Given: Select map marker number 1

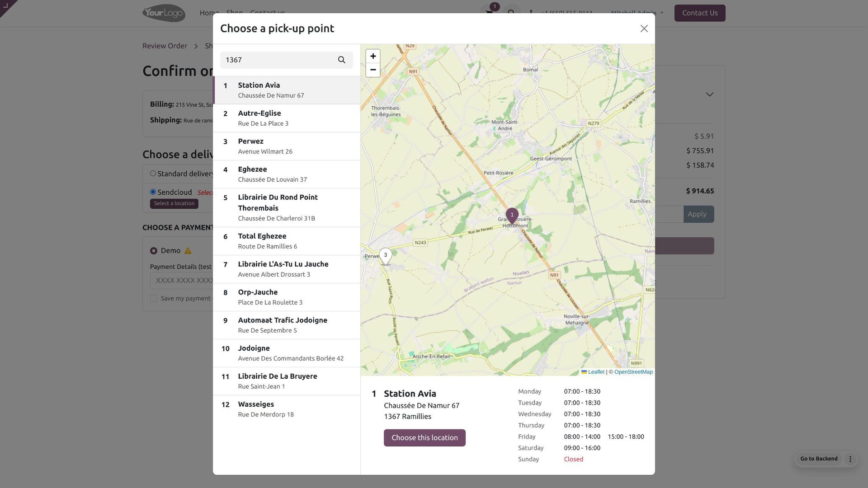Looking at the screenshot, I should [512, 216].
